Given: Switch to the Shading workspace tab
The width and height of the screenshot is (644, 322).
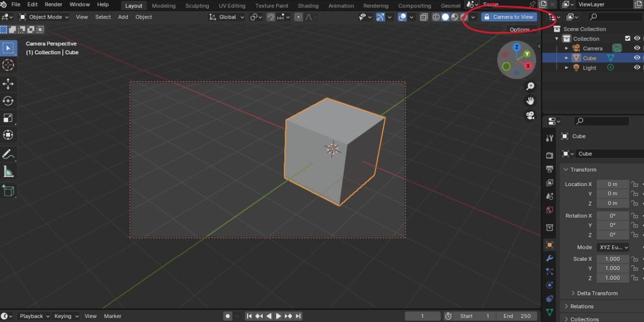Looking at the screenshot, I should [x=308, y=6].
